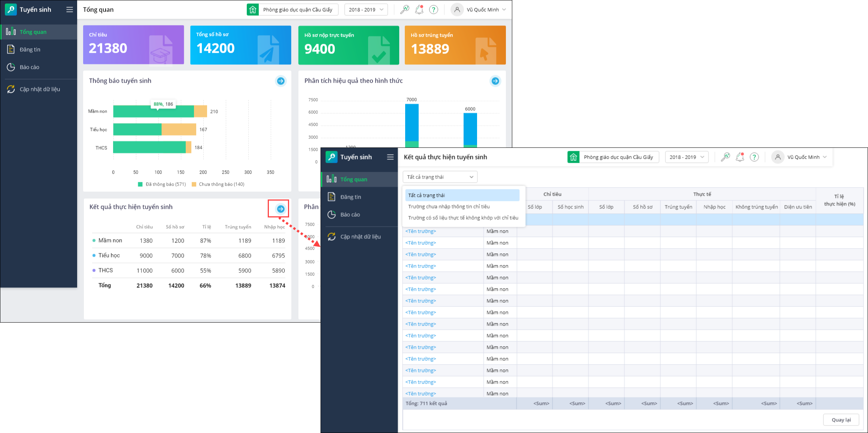The image size is (868, 433).
Task: Click the Hồ sơ trúng tuyển orange card
Action: point(455,45)
